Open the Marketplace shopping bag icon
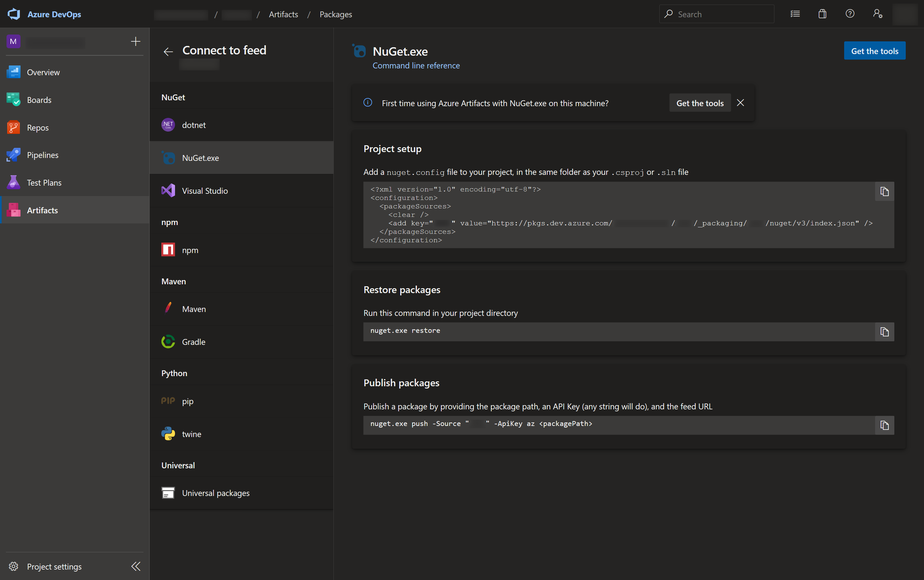 tap(822, 14)
